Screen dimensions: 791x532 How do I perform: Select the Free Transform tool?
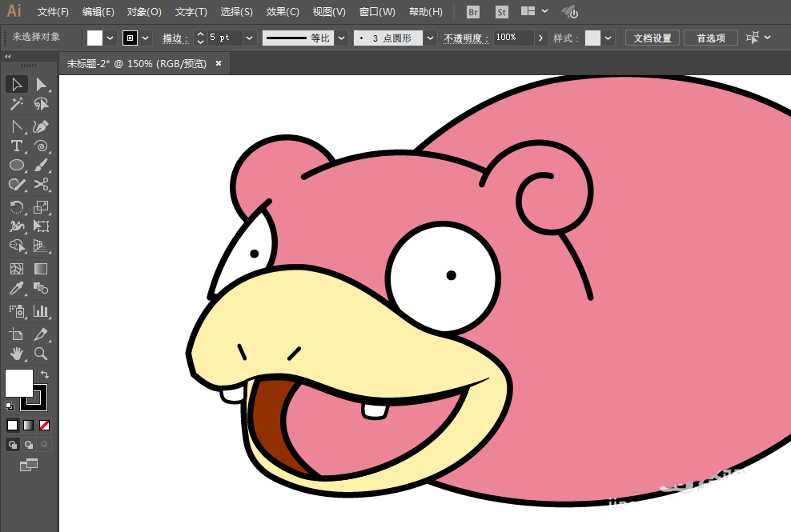(41, 226)
